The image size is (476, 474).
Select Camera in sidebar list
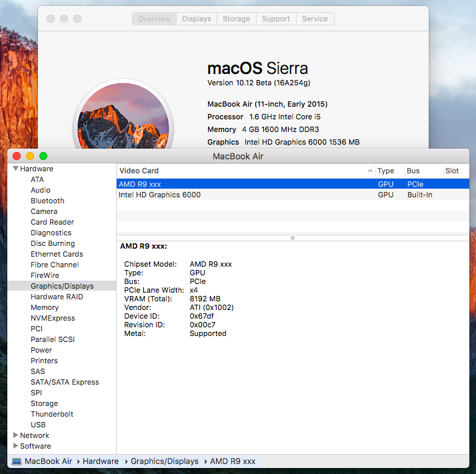pos(44,211)
